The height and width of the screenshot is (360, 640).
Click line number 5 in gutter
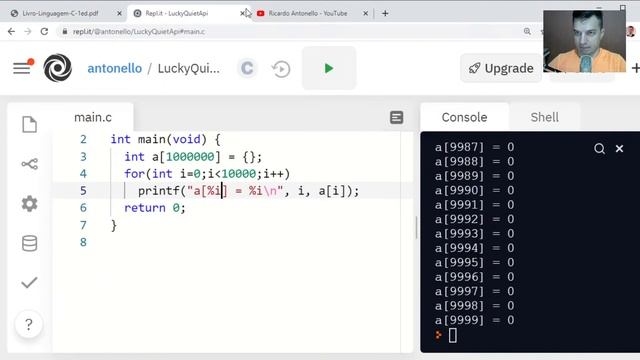(83, 191)
